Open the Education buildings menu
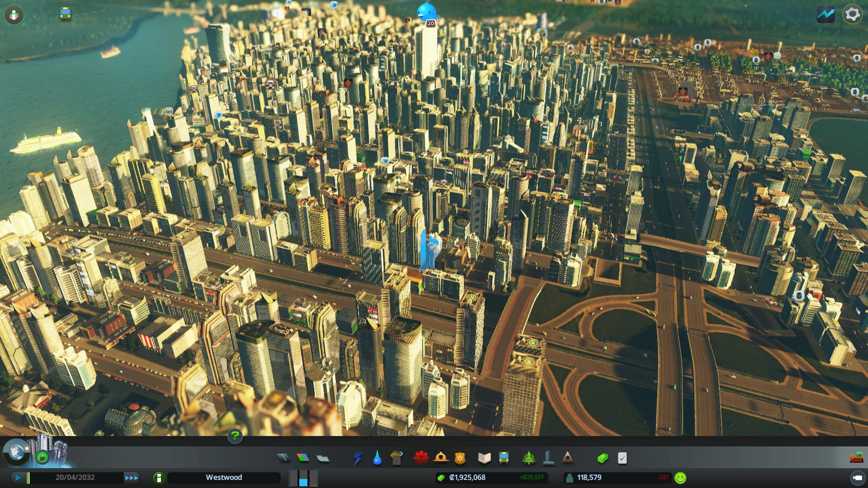The height and width of the screenshot is (488, 868). (484, 458)
